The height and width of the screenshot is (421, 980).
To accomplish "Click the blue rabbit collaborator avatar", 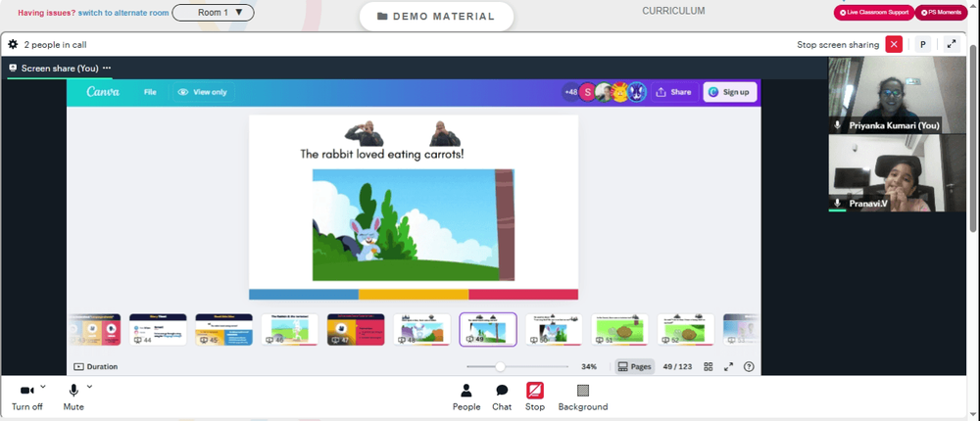I will (637, 92).
